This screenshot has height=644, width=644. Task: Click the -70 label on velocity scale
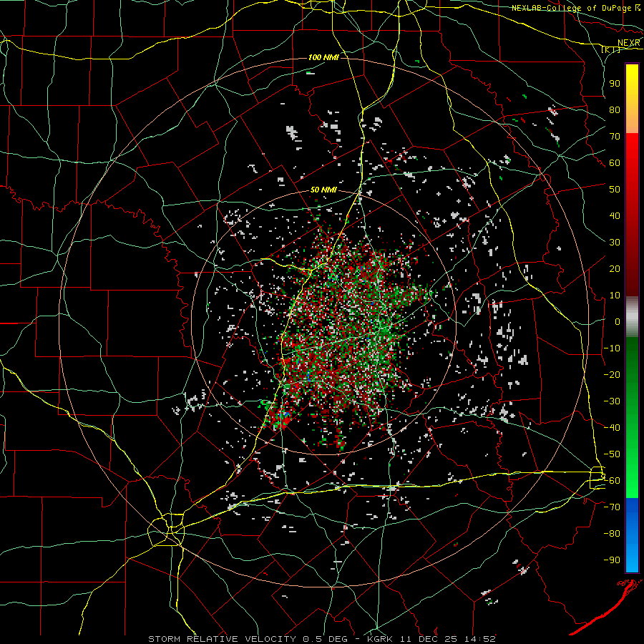point(612,507)
